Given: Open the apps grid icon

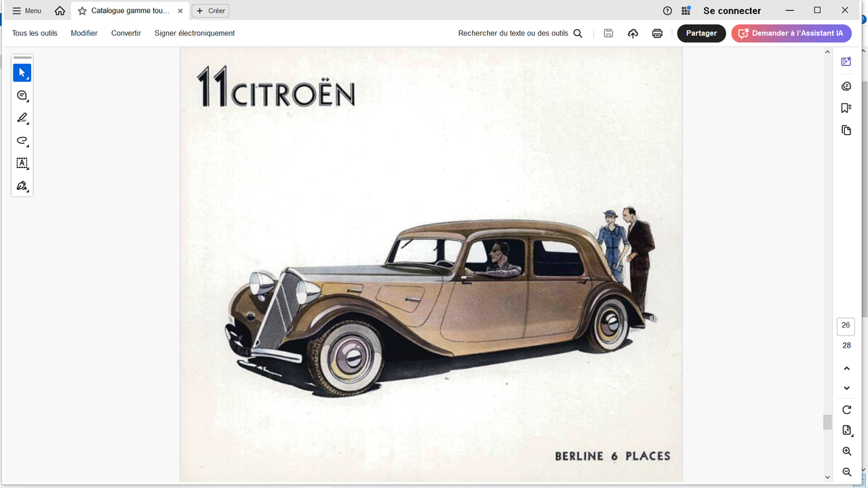Looking at the screenshot, I should pos(686,11).
